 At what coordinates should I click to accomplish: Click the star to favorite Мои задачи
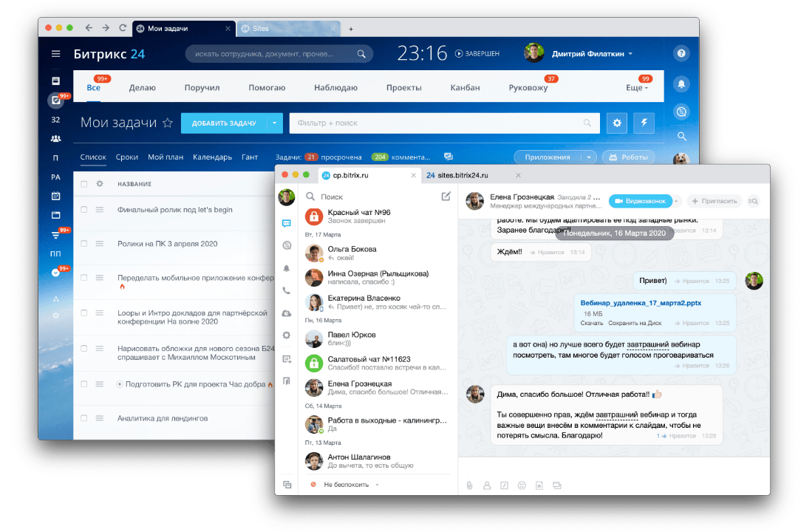point(168,123)
